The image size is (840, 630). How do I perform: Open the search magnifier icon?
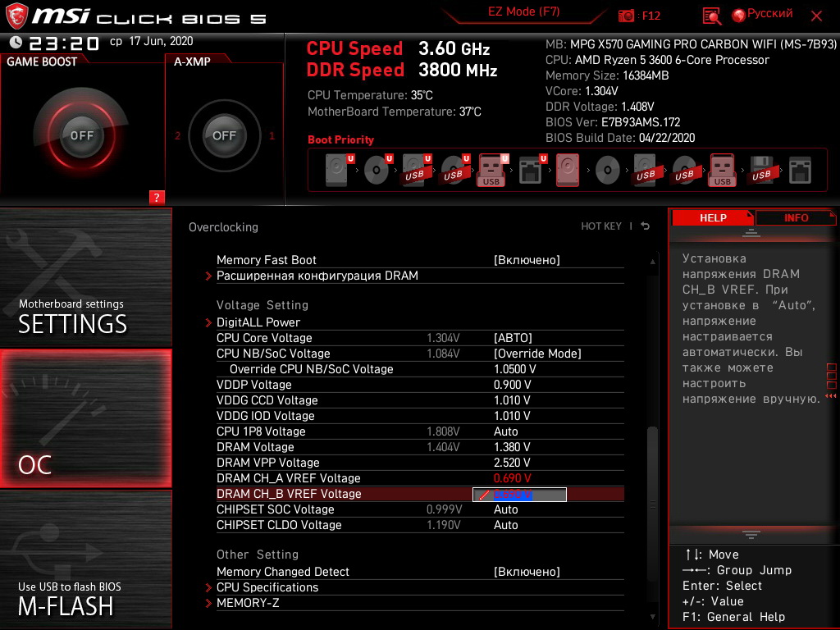(711, 16)
